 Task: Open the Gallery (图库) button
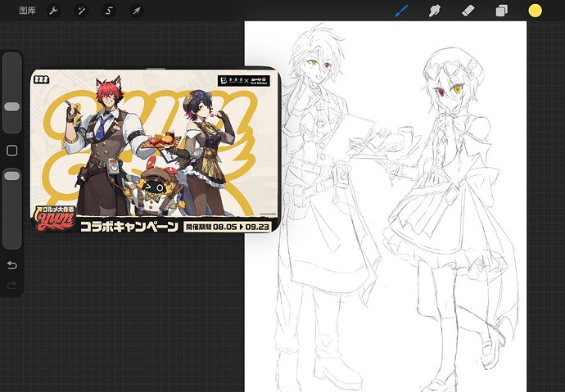coord(27,11)
